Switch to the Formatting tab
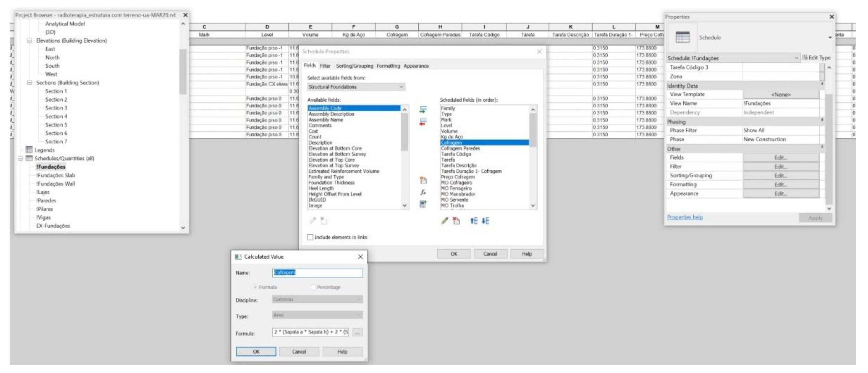The width and height of the screenshot is (868, 373). pos(388,66)
